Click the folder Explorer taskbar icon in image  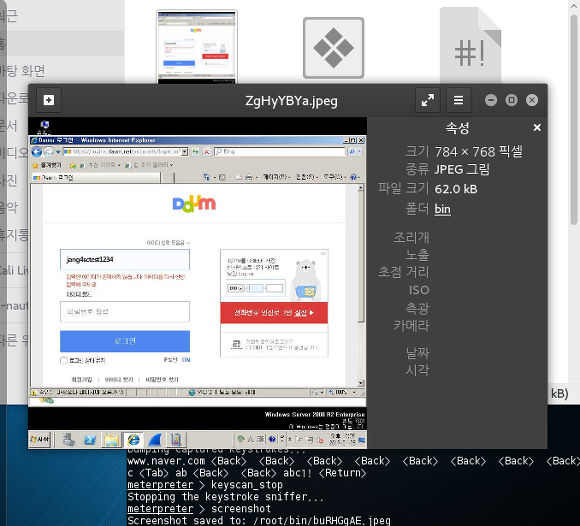[x=111, y=440]
